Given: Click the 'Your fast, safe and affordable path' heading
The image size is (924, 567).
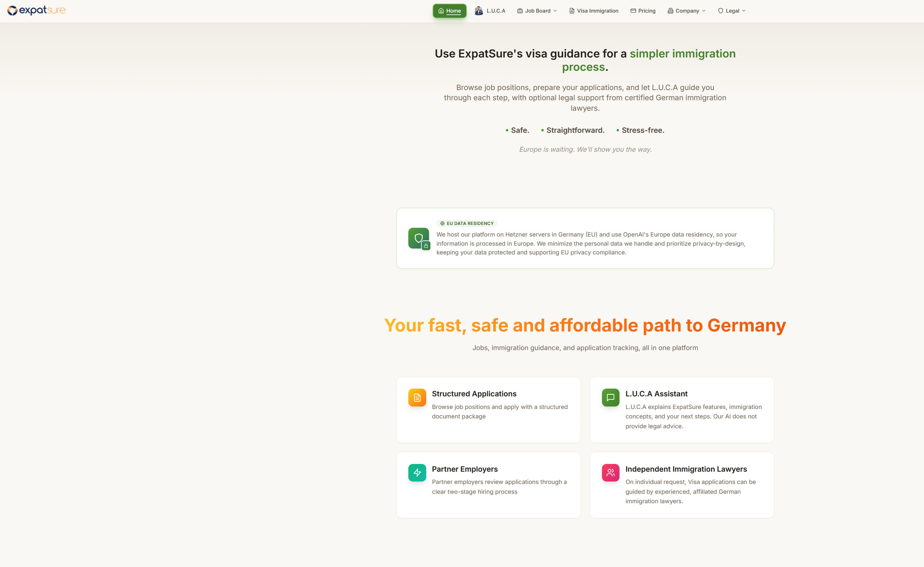Looking at the screenshot, I should coord(585,325).
